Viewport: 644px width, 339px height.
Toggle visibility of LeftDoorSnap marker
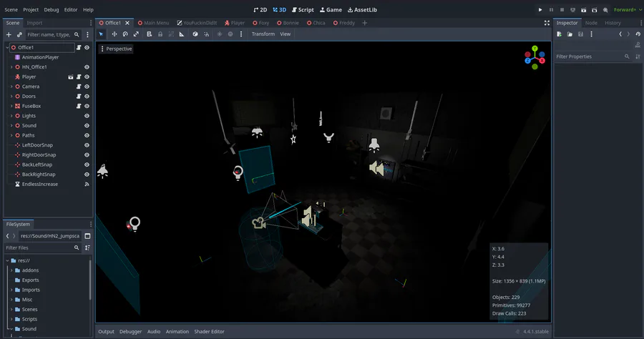(87, 145)
